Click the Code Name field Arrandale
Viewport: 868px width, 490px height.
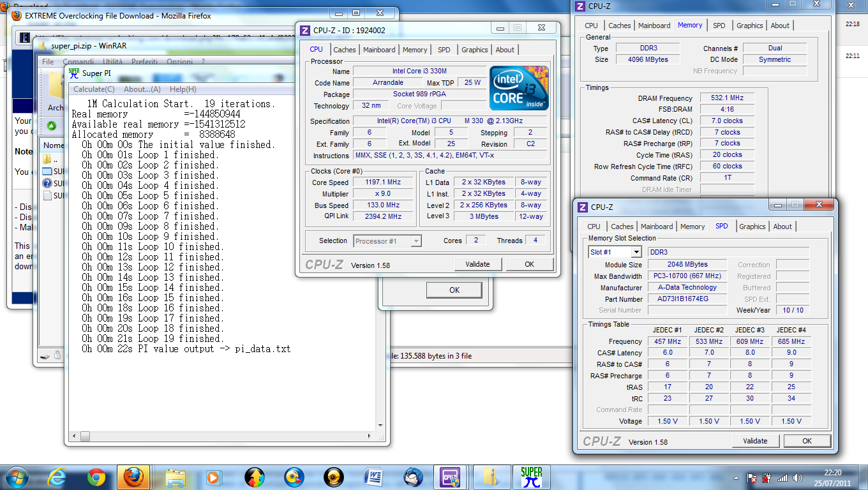pos(387,83)
